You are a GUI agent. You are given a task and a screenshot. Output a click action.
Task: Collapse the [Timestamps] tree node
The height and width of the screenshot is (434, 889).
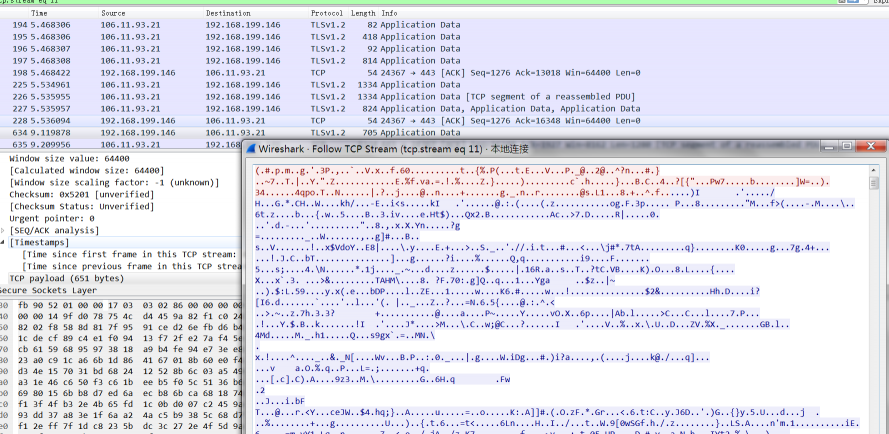[x=3, y=242]
